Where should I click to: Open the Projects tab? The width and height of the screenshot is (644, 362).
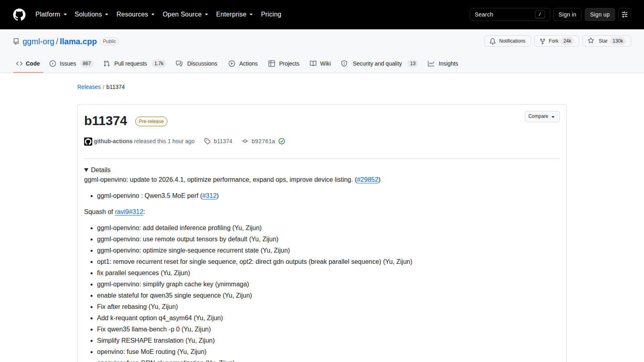[x=284, y=64]
